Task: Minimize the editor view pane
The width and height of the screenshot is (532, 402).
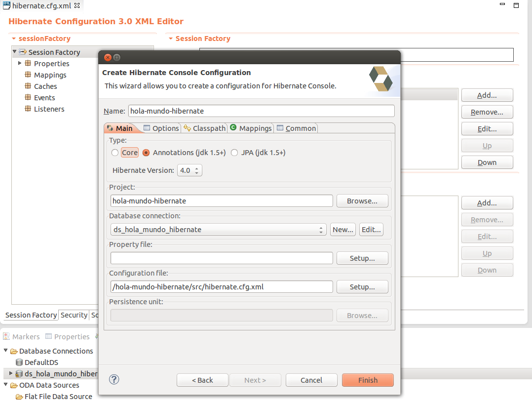Action: pyautogui.click(x=502, y=4)
